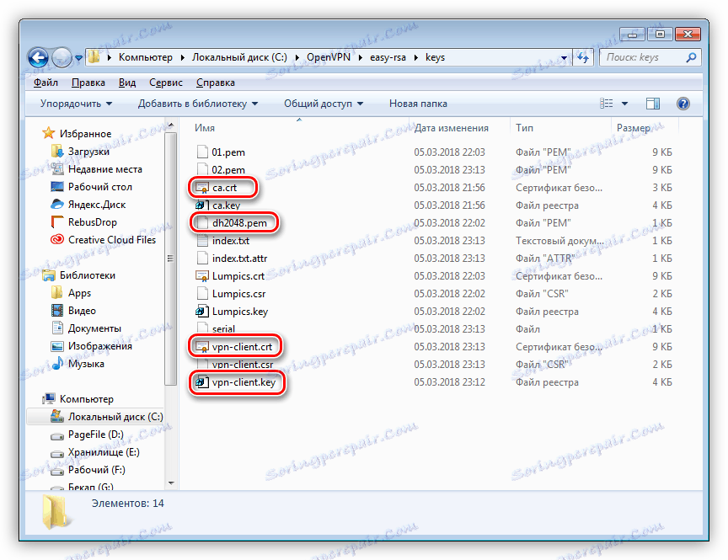Click the search magnifier icon

coord(691,57)
